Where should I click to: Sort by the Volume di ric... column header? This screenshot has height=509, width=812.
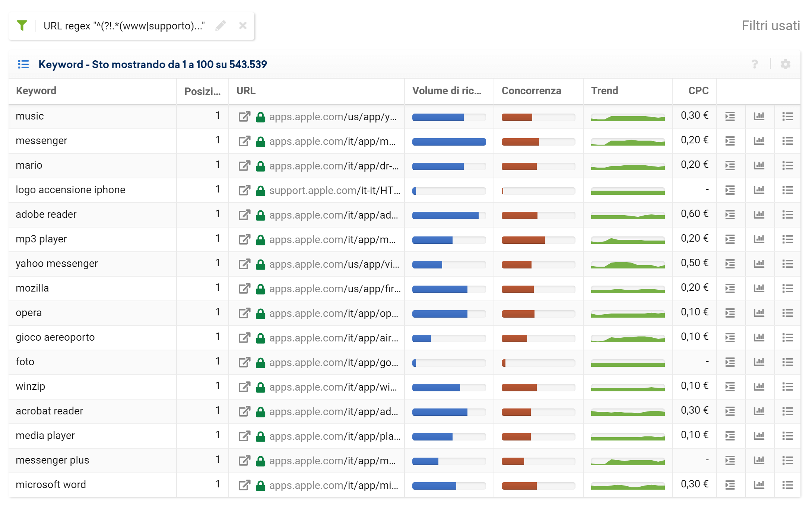tap(447, 91)
